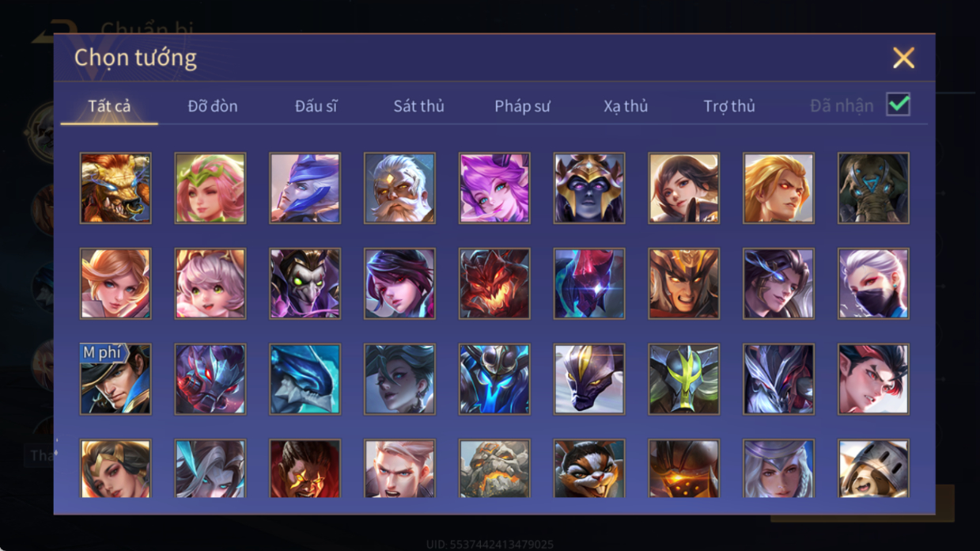View the "Đấu sĩ" hero tab

[x=316, y=106]
